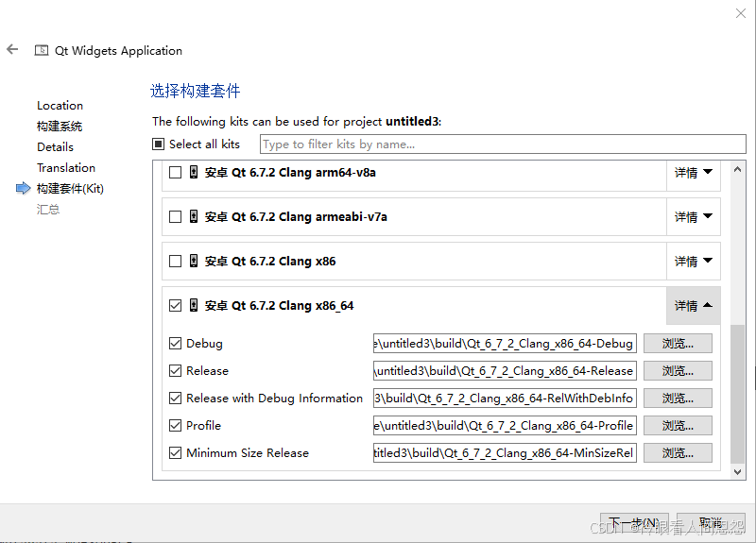The width and height of the screenshot is (756, 543).
Task: Click Android device icon for armeabi-v7a kit
Action: 194,216
